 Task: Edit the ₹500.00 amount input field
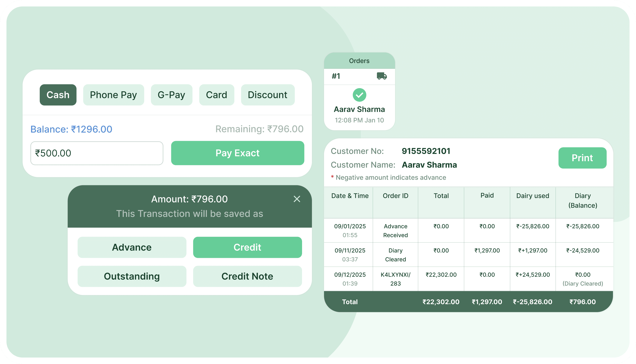point(96,153)
